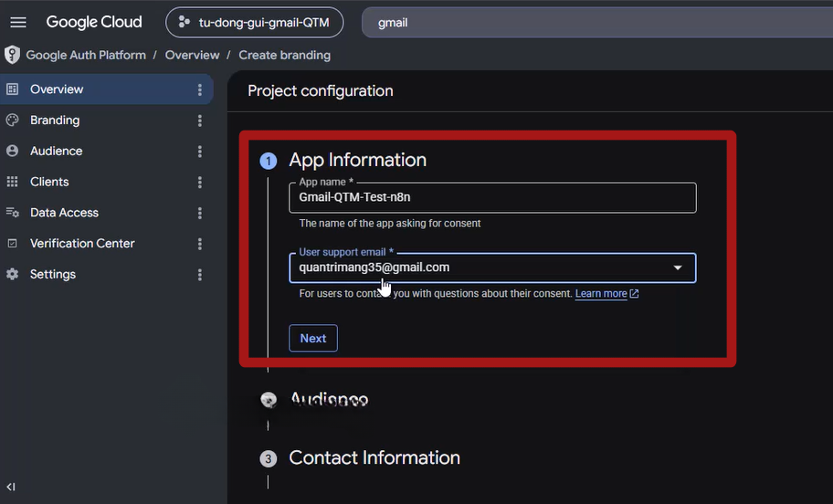This screenshot has width=833, height=504.
Task: Click the App name input field
Action: coord(492,197)
